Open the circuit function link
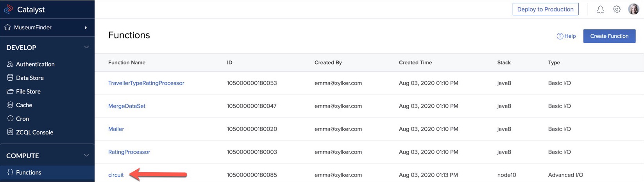 pyautogui.click(x=116, y=175)
